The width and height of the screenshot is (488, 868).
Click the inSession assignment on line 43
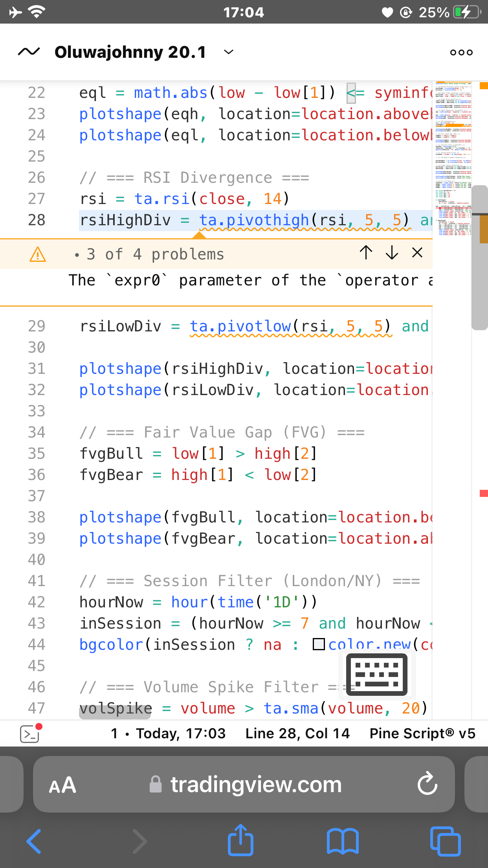tap(120, 623)
